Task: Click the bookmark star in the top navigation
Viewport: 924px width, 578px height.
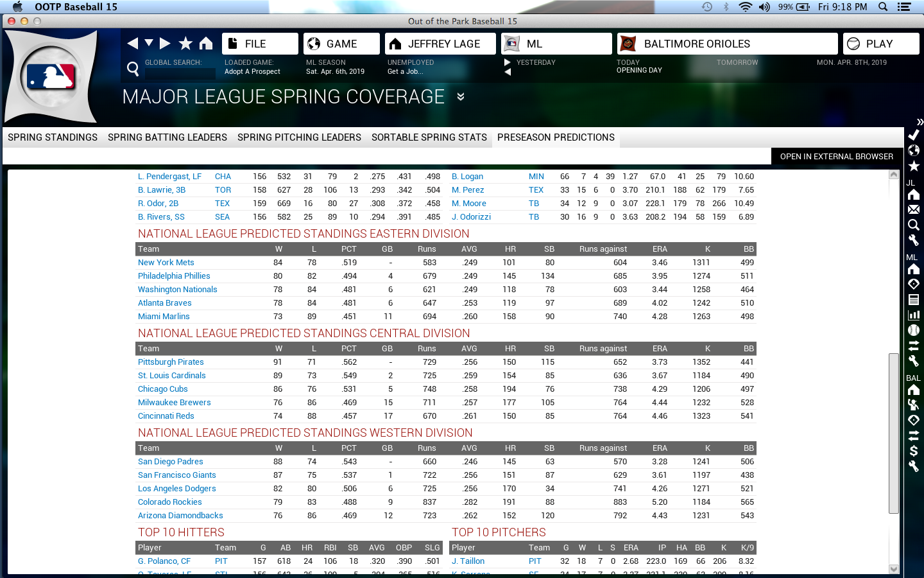Action: tap(185, 43)
